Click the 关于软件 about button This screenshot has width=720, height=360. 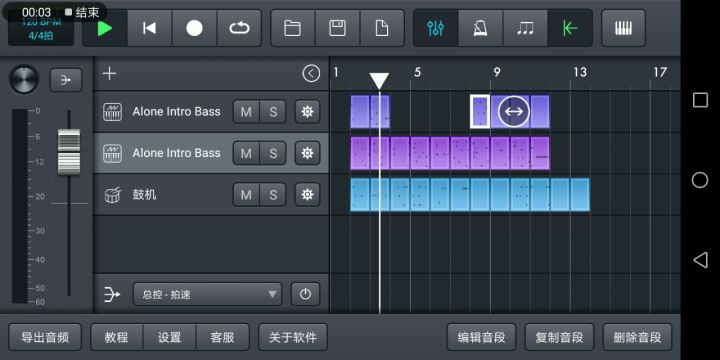pyautogui.click(x=293, y=338)
